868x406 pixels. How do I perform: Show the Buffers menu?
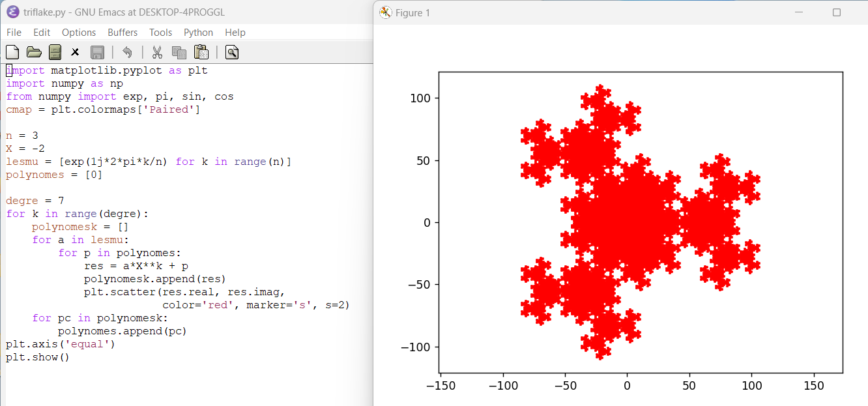point(123,33)
